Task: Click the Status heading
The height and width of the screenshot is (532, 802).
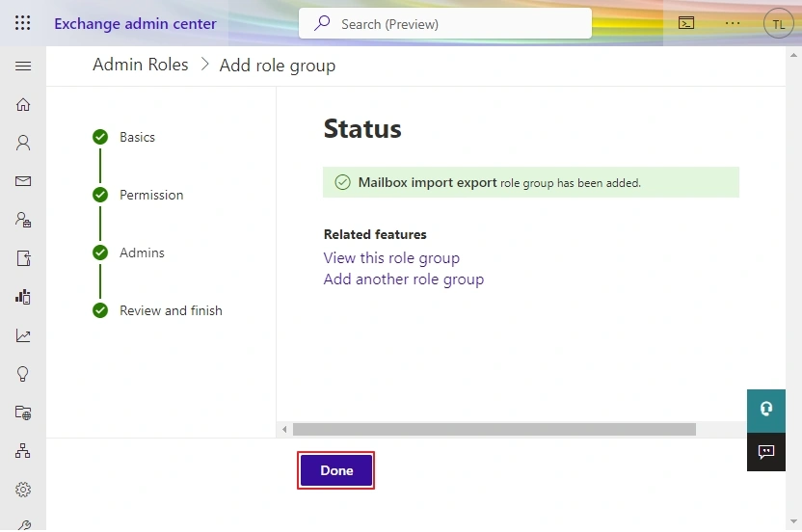Action: [362, 128]
